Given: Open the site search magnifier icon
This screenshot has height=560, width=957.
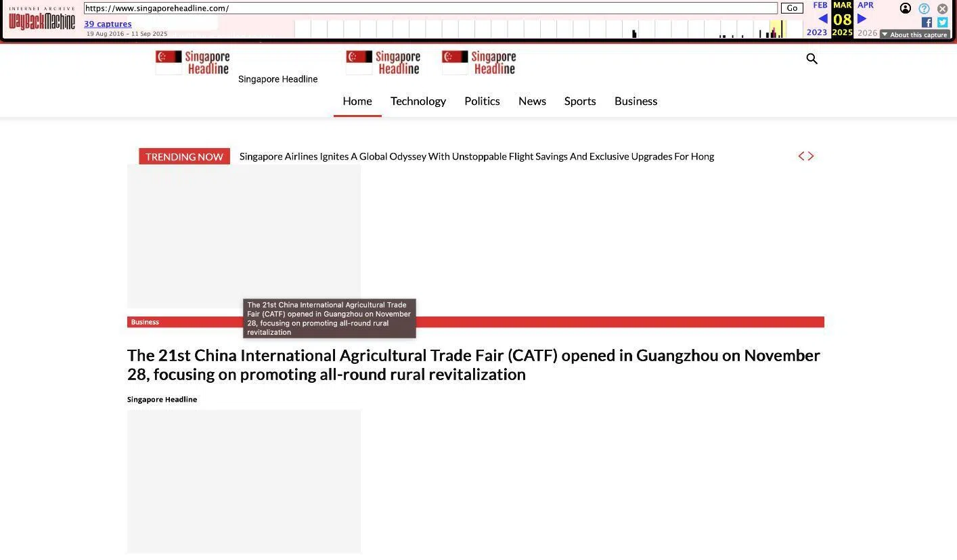Looking at the screenshot, I should (812, 59).
